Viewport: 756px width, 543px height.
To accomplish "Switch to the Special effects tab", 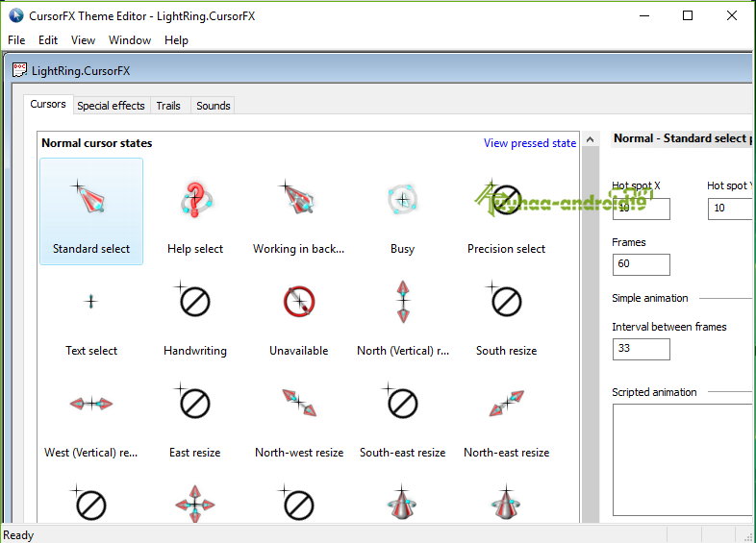I will point(111,106).
